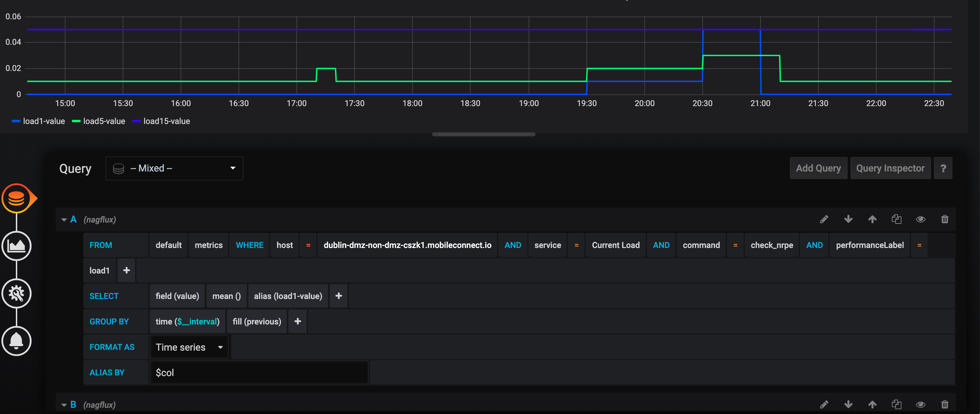Viewport: 980px width, 414px height.
Task: Toggle visibility eye for query B
Action: pyautogui.click(x=920, y=404)
